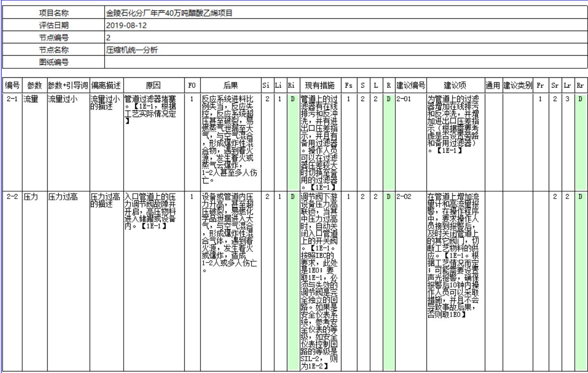Select row number cell 2-1
Viewport: 588px width, 373px height.
click(x=12, y=142)
